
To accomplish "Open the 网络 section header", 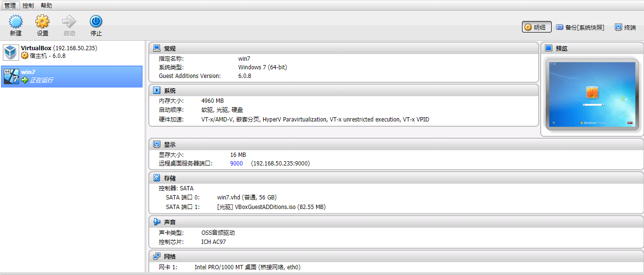I will click(396, 256).
